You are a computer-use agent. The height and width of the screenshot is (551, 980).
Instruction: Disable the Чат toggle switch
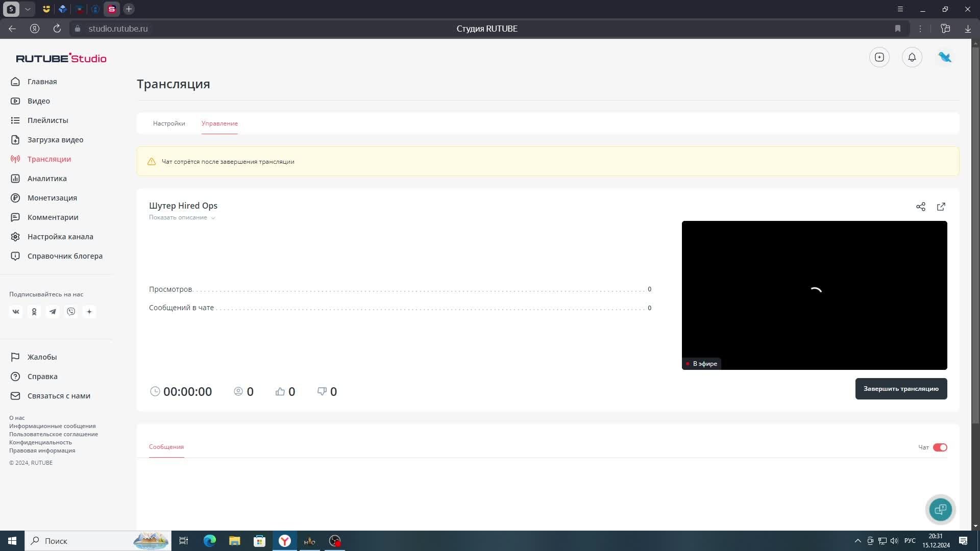pos(940,447)
